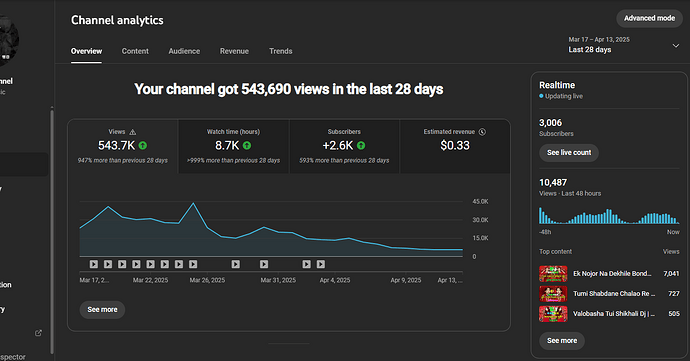Click See live count button
The image size is (690, 361).
pyautogui.click(x=569, y=153)
